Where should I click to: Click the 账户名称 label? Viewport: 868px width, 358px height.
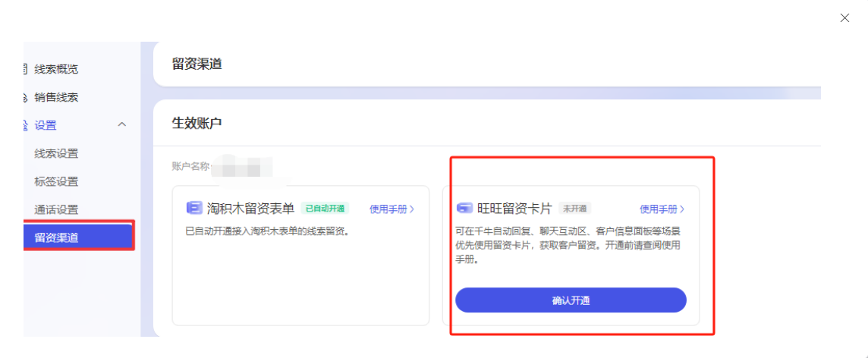tap(190, 166)
